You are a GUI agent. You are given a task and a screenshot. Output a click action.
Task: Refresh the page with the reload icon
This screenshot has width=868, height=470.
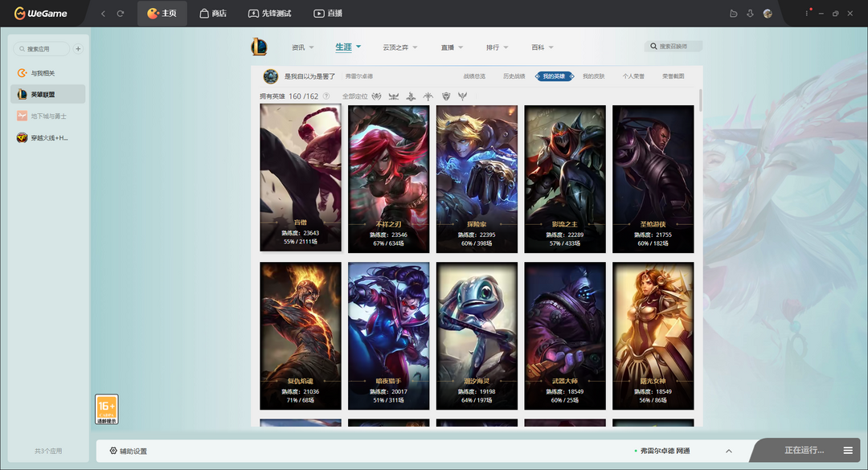120,14
